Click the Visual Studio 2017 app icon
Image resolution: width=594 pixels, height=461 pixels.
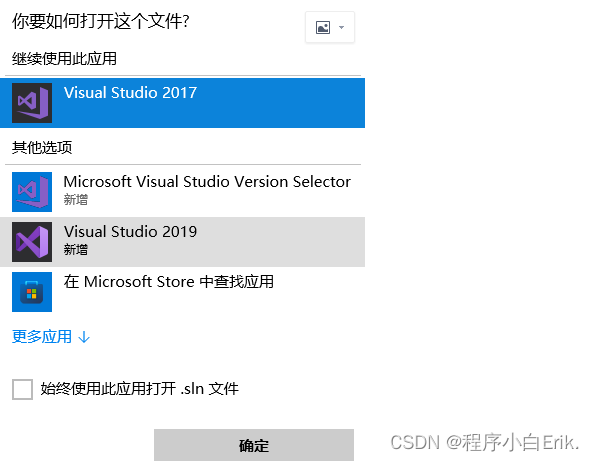pyautogui.click(x=32, y=103)
